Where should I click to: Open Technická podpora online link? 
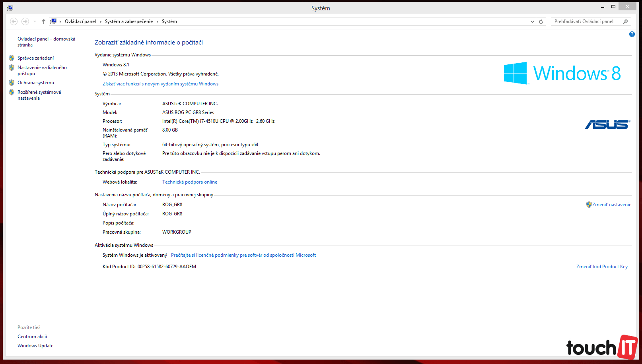pyautogui.click(x=190, y=182)
